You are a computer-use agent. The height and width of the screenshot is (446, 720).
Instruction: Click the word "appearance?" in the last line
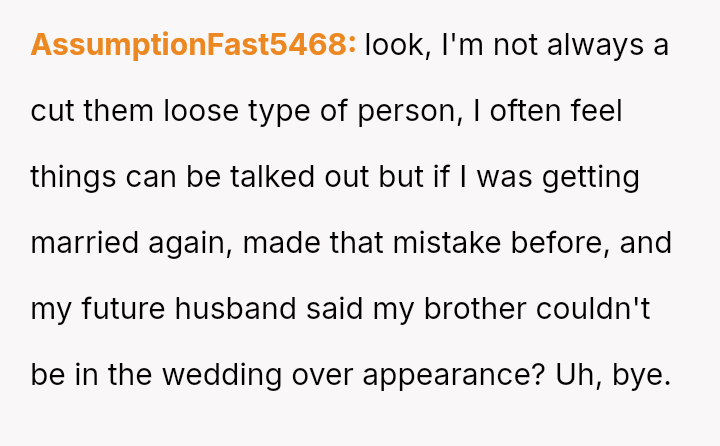[452, 375]
